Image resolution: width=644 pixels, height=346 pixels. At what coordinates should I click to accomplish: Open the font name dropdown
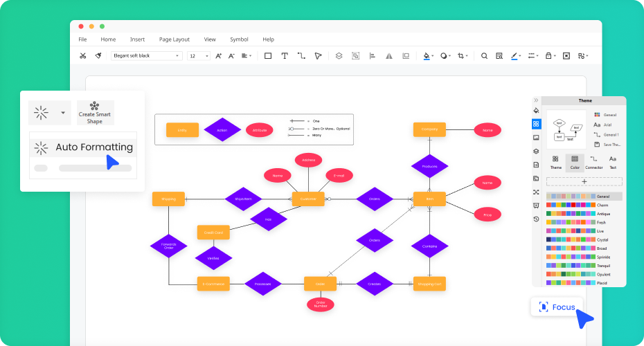tap(146, 56)
